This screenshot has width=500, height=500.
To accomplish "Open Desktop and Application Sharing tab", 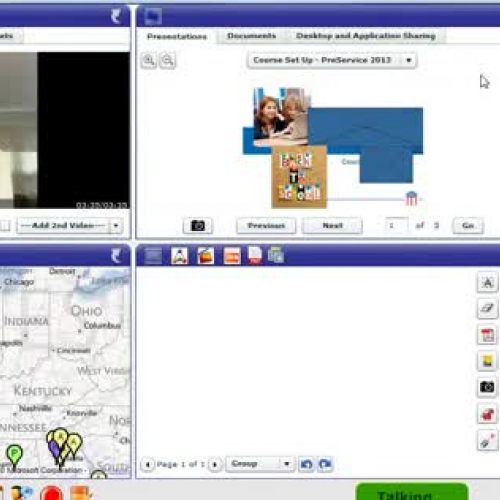I will click(x=366, y=36).
